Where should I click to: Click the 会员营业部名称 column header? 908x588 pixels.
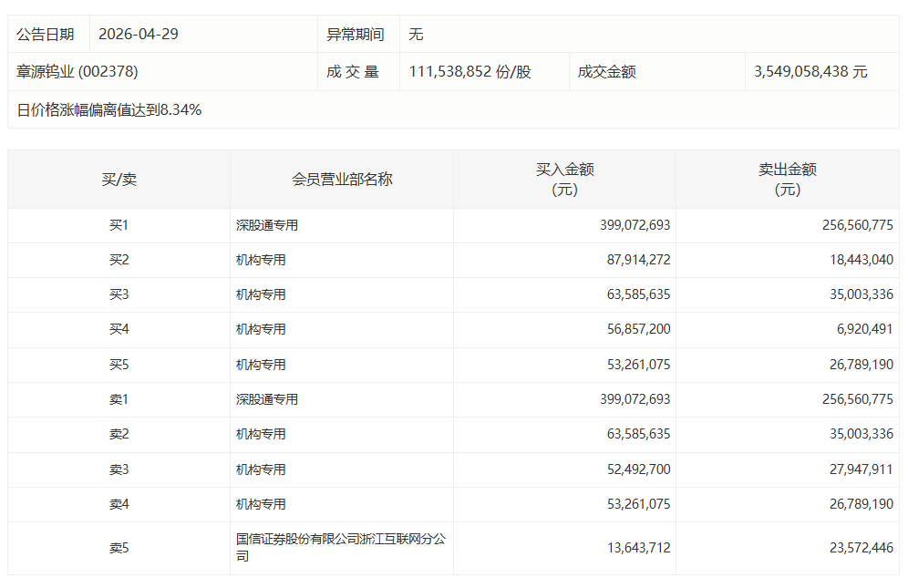tap(342, 179)
